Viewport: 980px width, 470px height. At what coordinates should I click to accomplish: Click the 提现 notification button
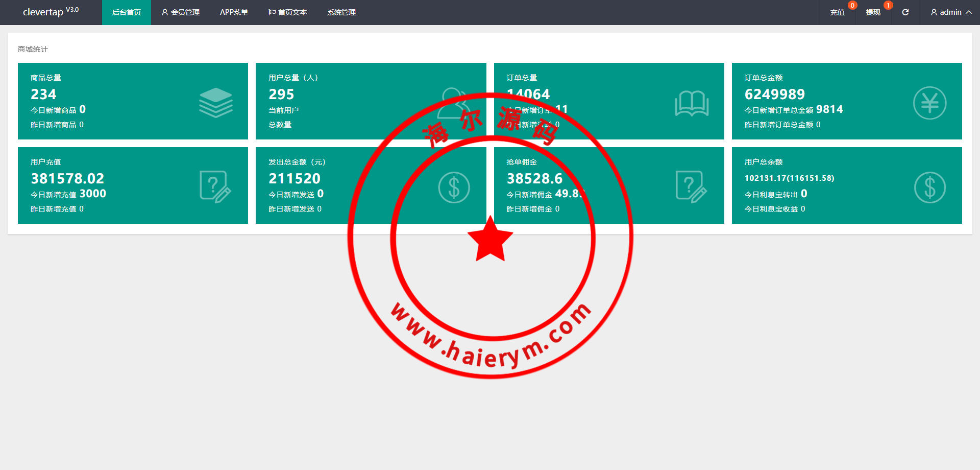tap(873, 12)
